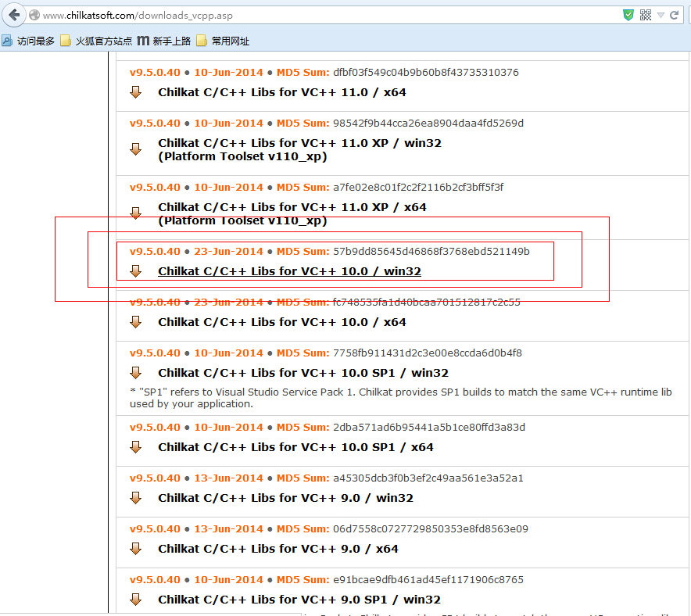Click download arrow for VC++ 9.0 / win32
This screenshot has height=616, width=691.
tap(136, 498)
